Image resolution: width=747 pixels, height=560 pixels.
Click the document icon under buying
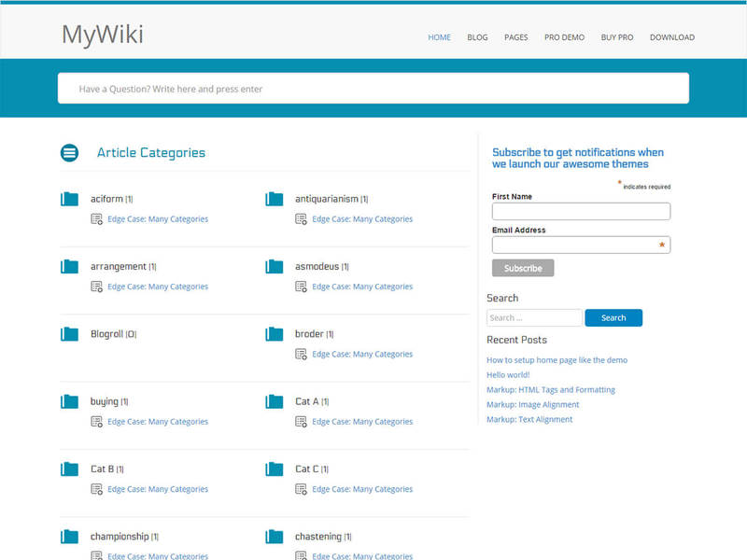96,422
